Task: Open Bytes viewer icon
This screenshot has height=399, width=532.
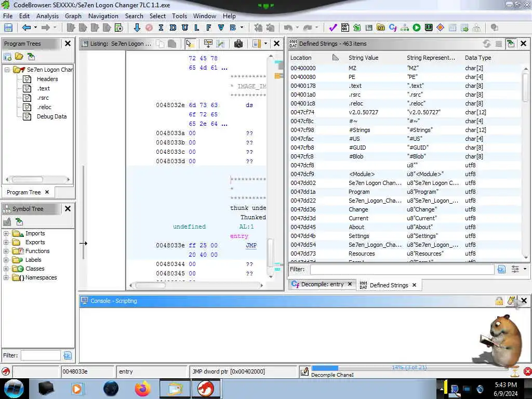Action: tap(345, 28)
